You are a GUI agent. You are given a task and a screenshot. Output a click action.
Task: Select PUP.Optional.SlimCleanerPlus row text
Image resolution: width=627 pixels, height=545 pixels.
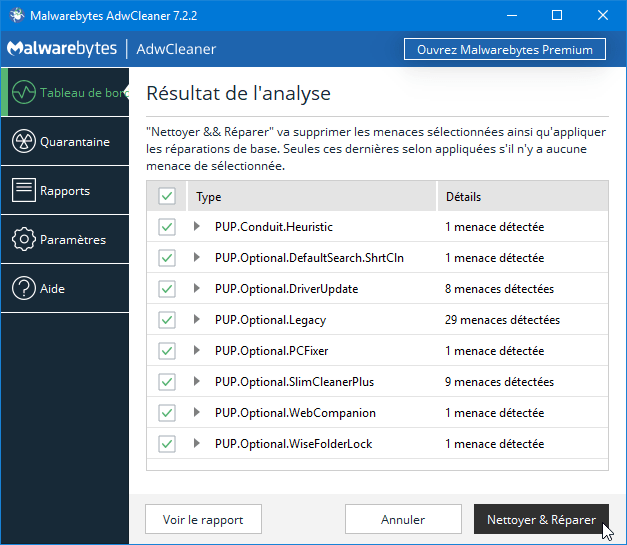tap(294, 381)
